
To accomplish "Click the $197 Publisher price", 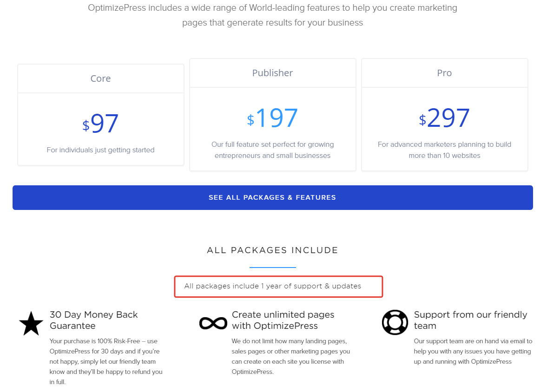I will (273, 118).
